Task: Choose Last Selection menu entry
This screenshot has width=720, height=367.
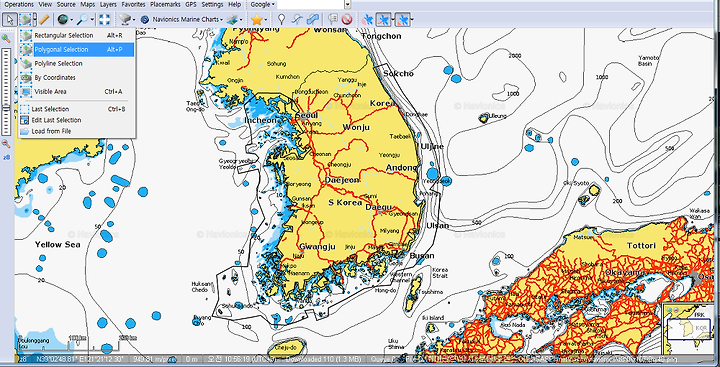Action: [x=77, y=109]
